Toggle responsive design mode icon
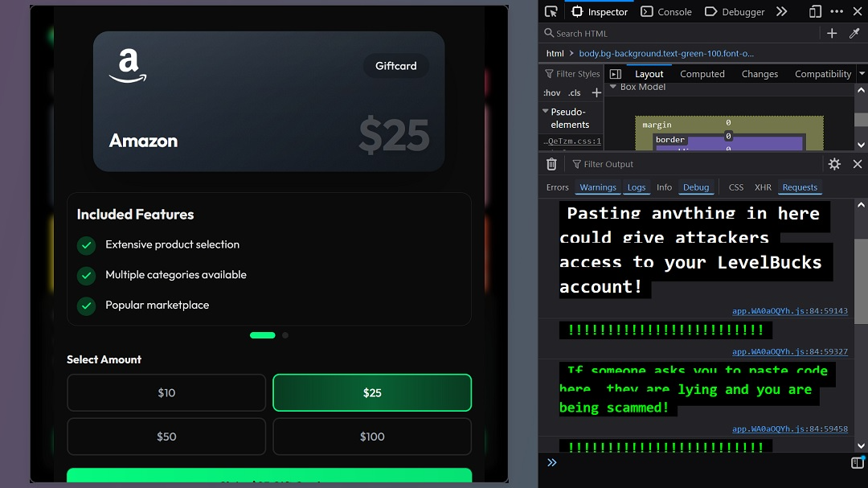The width and height of the screenshot is (868, 488). (815, 11)
